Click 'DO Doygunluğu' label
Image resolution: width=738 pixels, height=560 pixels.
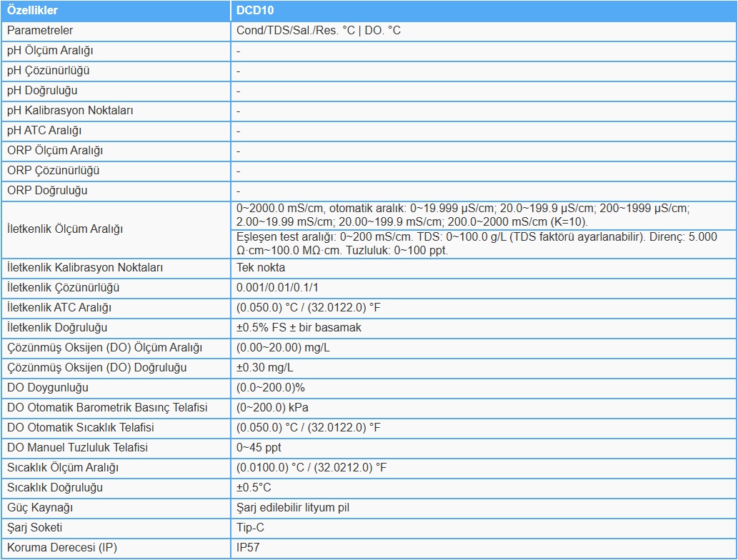coord(48,388)
